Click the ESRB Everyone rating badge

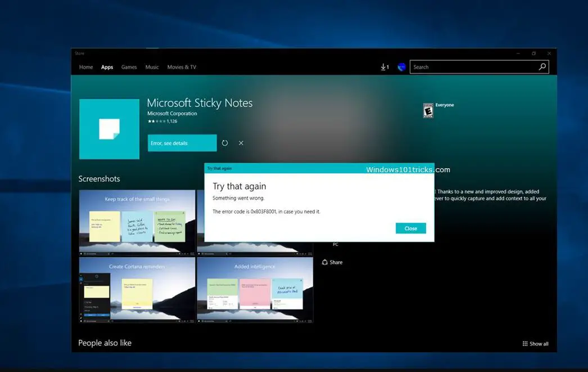pyautogui.click(x=428, y=110)
